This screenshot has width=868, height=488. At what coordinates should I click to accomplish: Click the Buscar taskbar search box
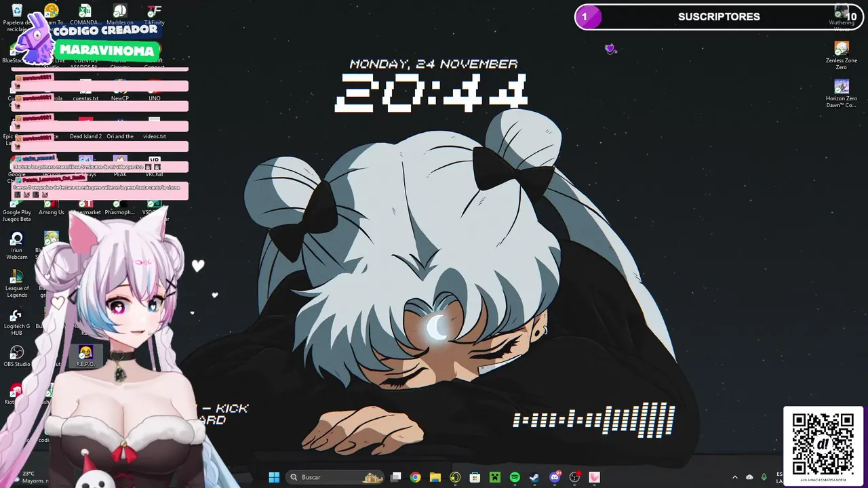point(335,477)
